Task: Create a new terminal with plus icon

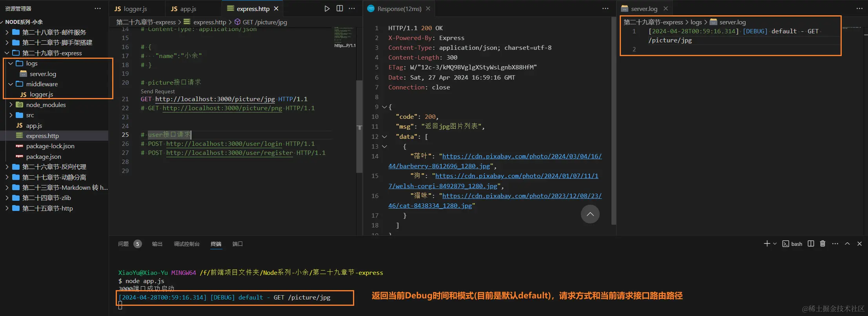Action: [767, 243]
